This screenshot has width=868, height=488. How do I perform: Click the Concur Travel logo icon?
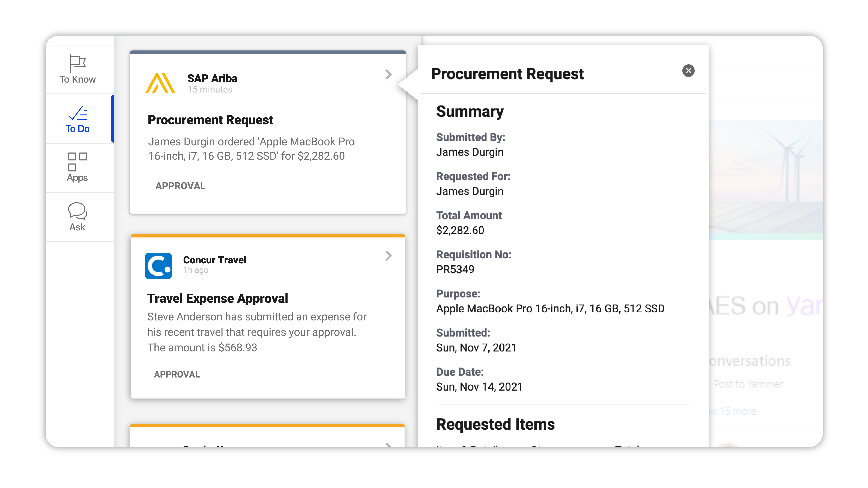click(x=158, y=266)
